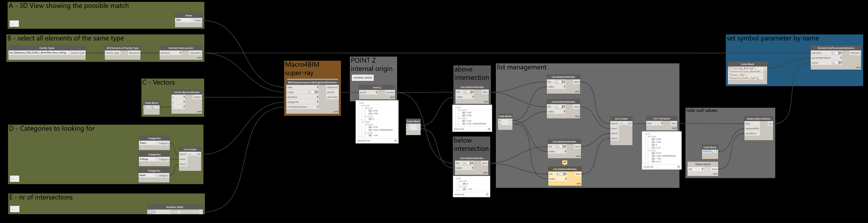
Task: Click the Number Slider track handle
Action: click(x=179, y=212)
